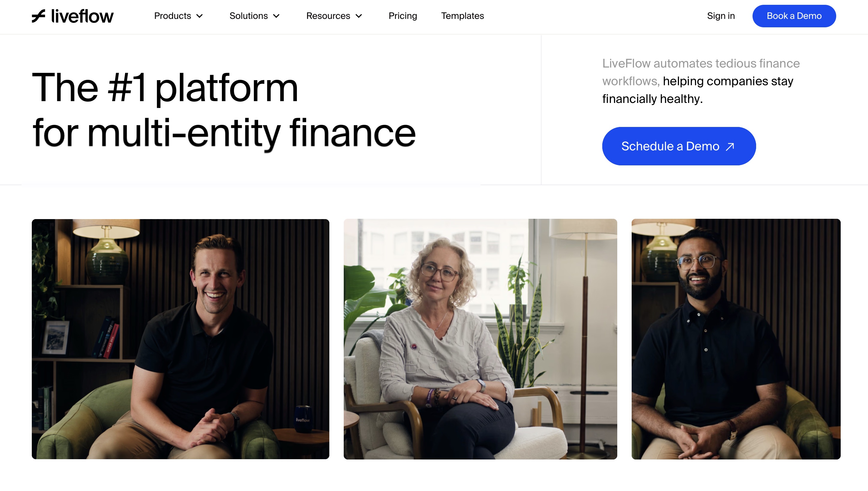Click the Book a Demo button
Image resolution: width=868 pixels, height=491 pixels.
[794, 16]
